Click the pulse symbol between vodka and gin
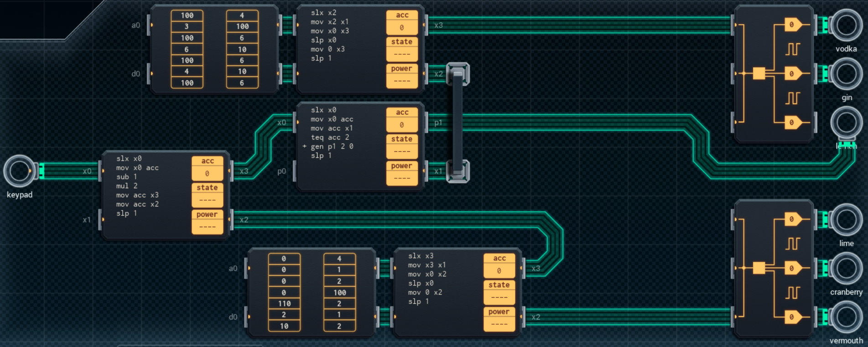Viewport: 868px width, 347px height. tap(792, 49)
